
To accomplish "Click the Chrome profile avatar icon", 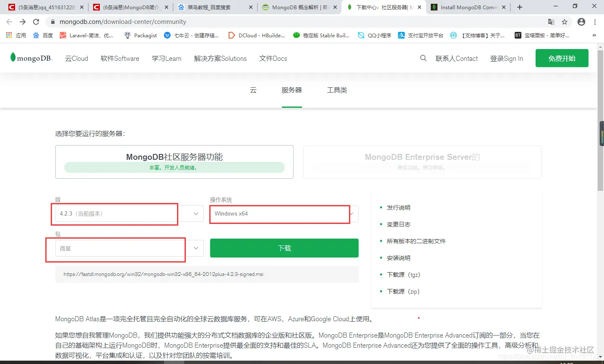I will pos(581,21).
